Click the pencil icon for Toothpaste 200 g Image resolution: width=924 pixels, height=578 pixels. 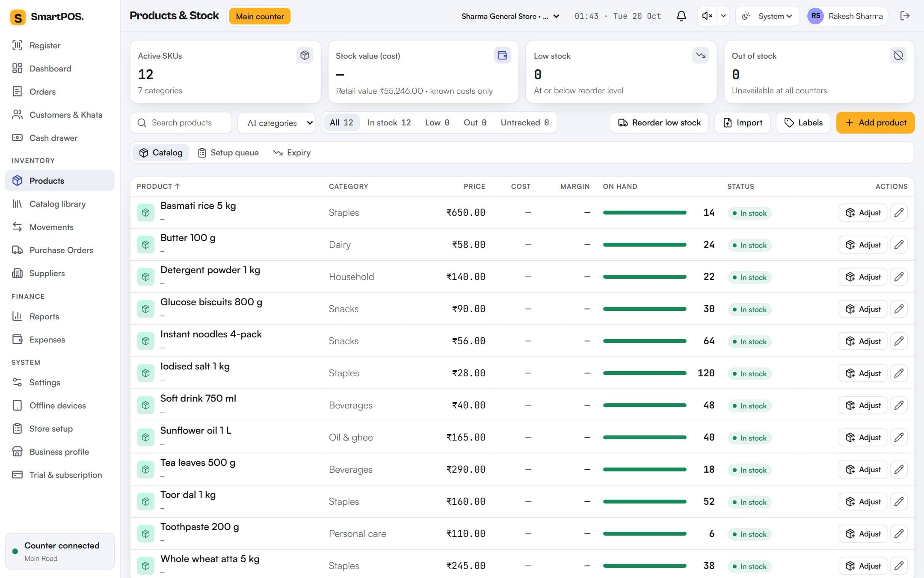click(899, 534)
